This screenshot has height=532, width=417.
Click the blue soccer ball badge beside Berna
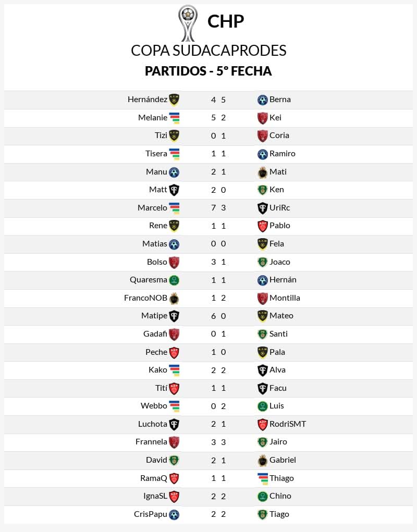pos(262,100)
